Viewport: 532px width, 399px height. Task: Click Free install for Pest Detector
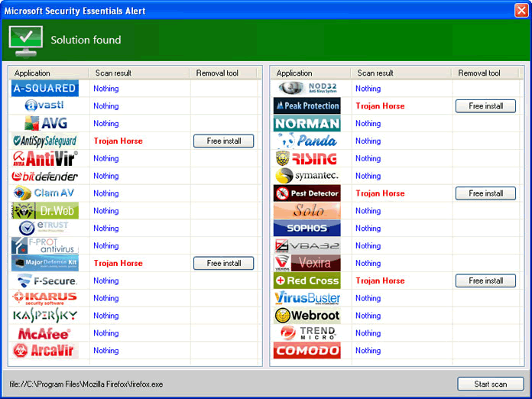click(x=485, y=193)
